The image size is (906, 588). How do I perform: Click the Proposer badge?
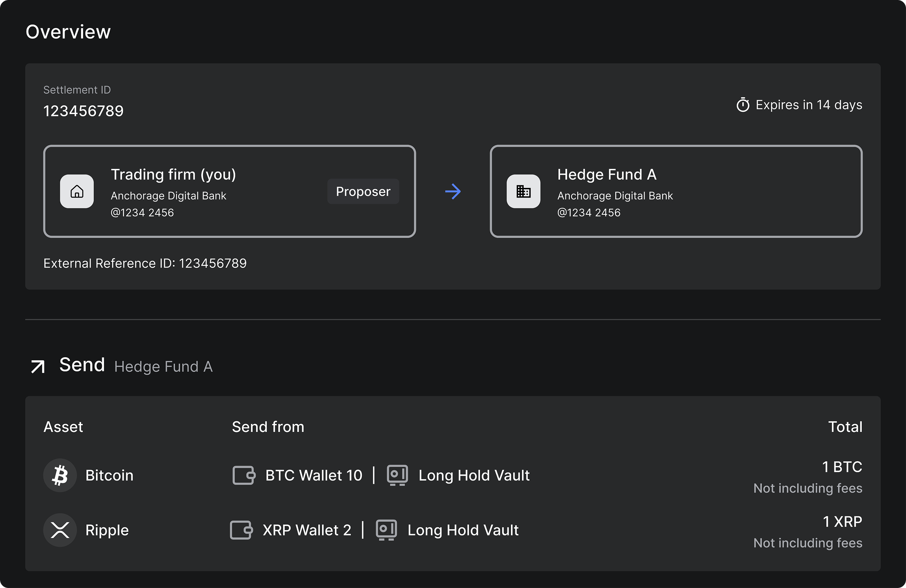pos(363,191)
